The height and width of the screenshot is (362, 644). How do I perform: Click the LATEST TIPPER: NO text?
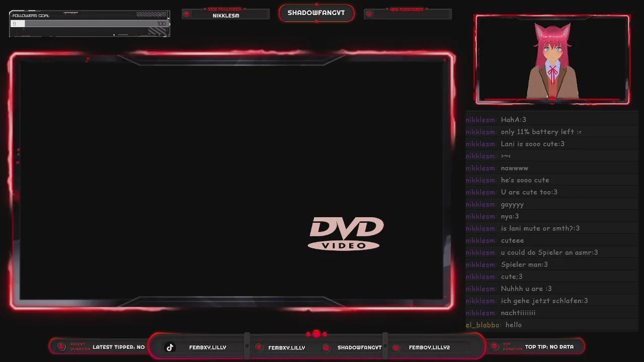pyautogui.click(x=119, y=347)
